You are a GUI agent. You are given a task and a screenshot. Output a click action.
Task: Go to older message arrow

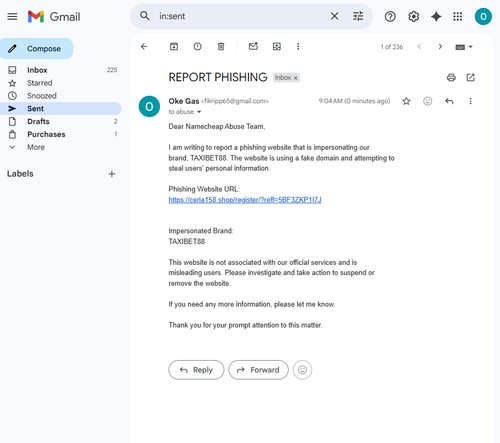[x=440, y=46]
